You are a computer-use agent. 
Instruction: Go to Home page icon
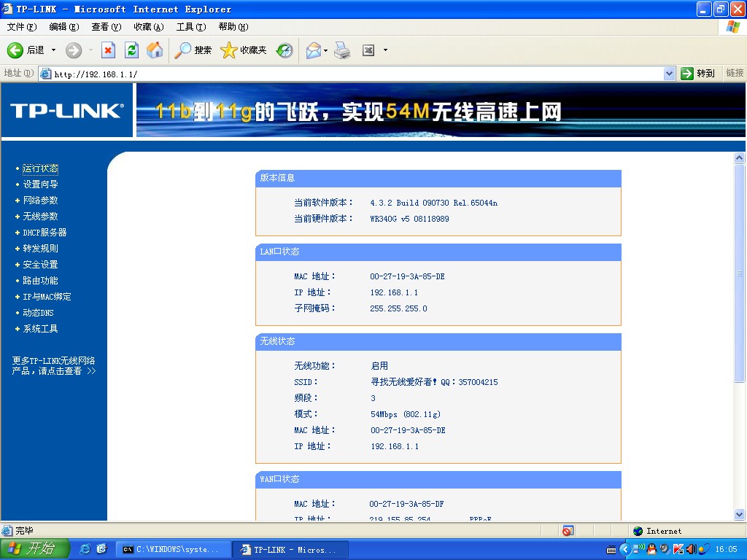tap(155, 50)
